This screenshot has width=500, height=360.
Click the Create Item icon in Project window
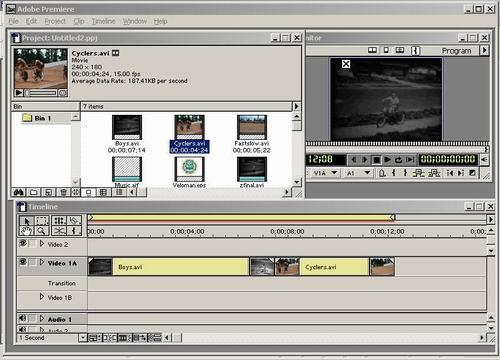pyautogui.click(x=48, y=192)
